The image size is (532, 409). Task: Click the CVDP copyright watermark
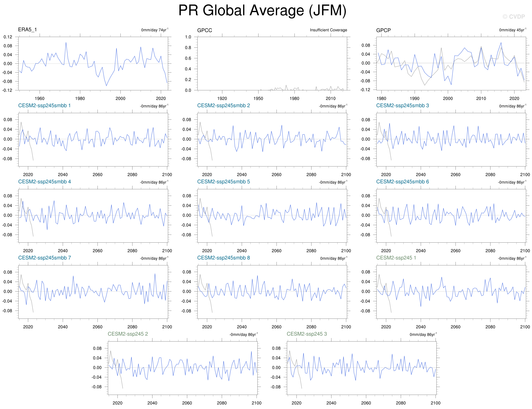[x=514, y=17]
